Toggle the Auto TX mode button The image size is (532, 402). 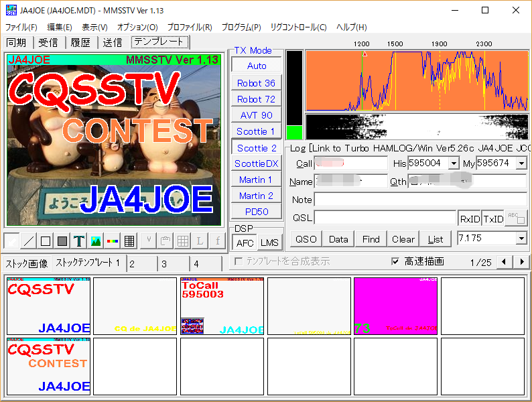coord(257,66)
